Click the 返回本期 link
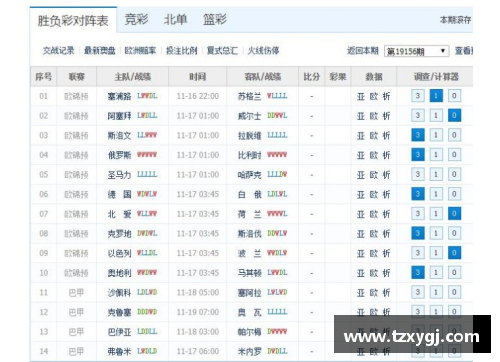The image size is (500, 362). tap(363, 51)
